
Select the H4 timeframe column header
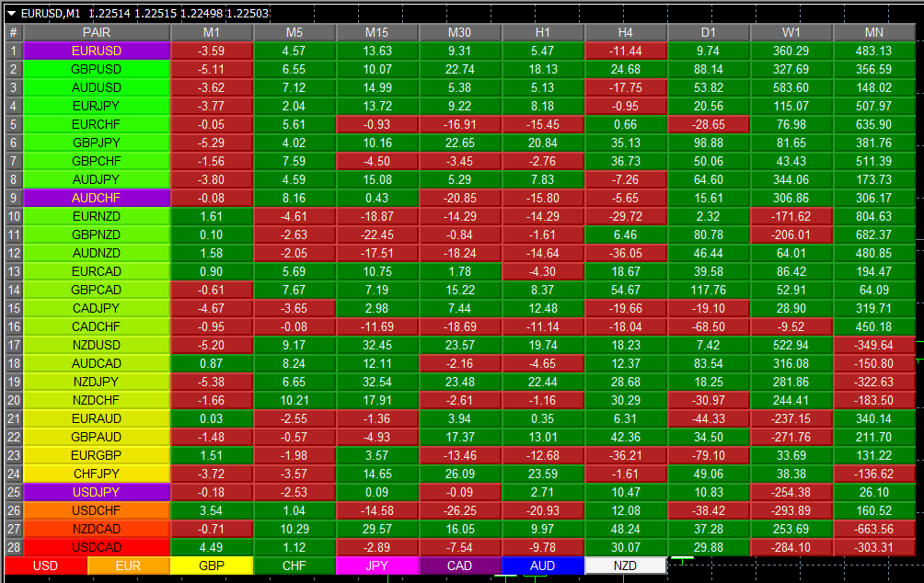click(626, 33)
